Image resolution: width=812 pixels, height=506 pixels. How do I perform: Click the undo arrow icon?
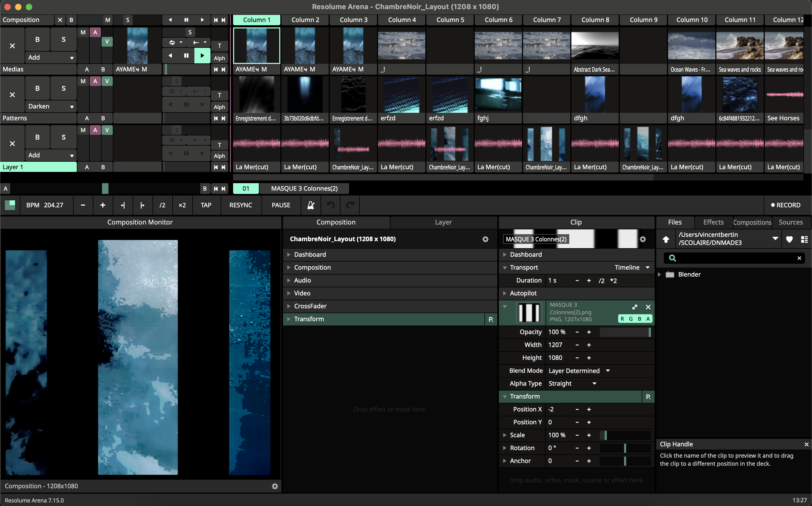click(330, 205)
